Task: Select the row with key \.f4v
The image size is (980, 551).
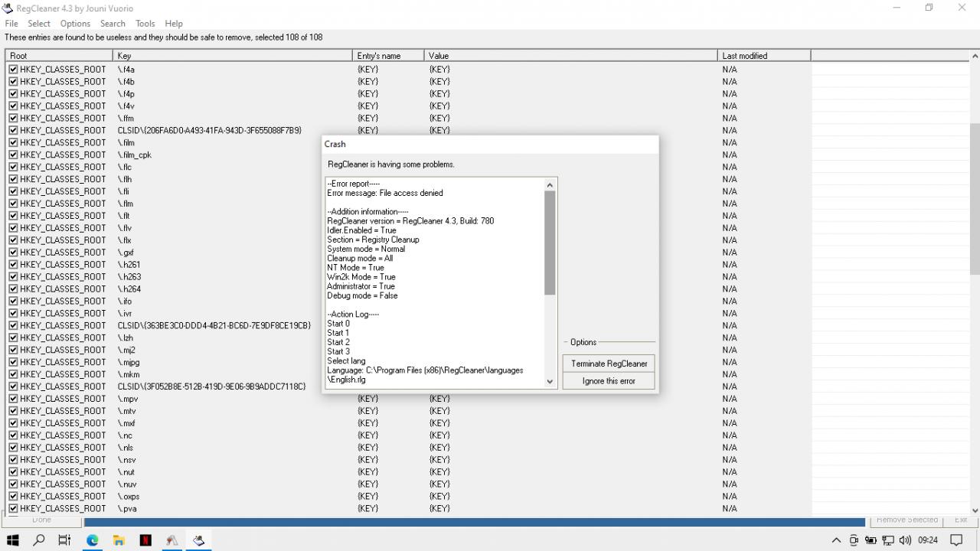Action: click(x=408, y=106)
